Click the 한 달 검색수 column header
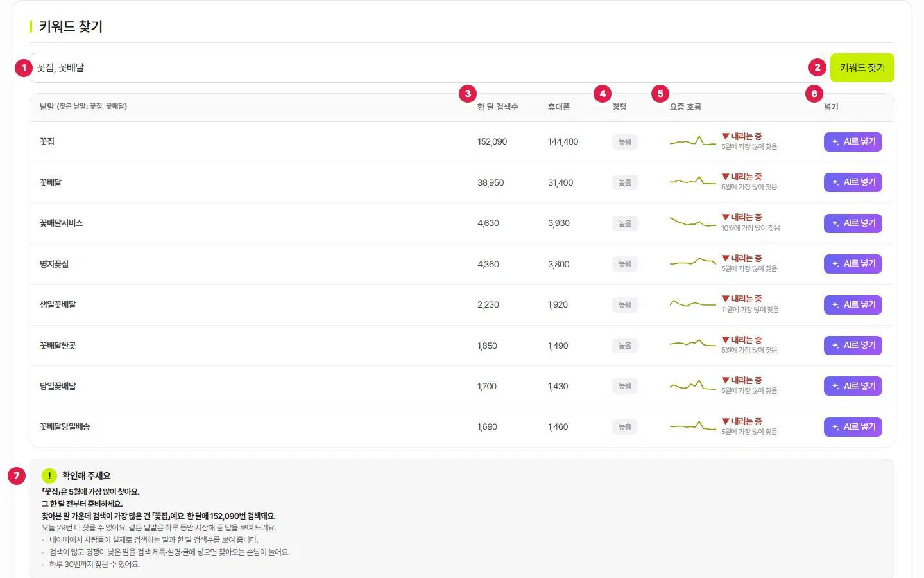This screenshot has height=578, width=924. click(497, 107)
